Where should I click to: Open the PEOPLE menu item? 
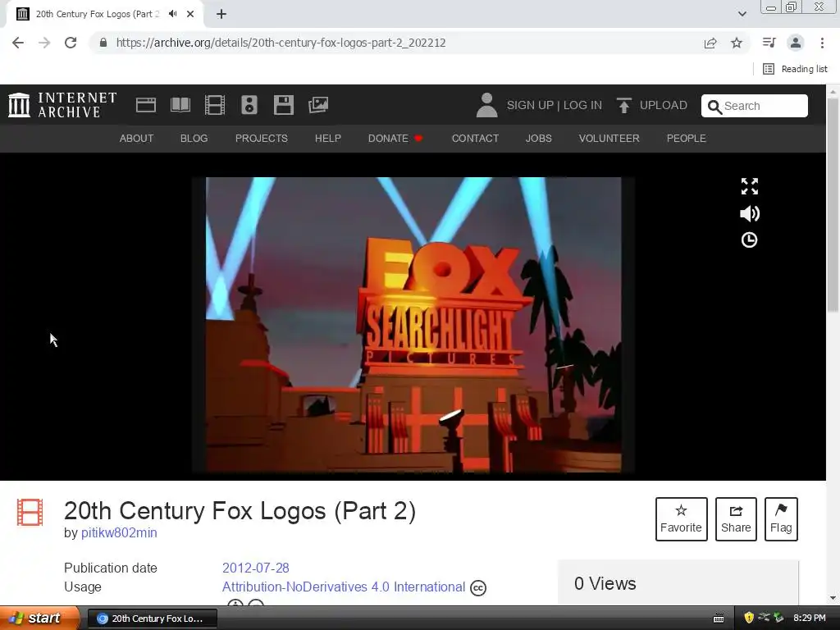[687, 138]
